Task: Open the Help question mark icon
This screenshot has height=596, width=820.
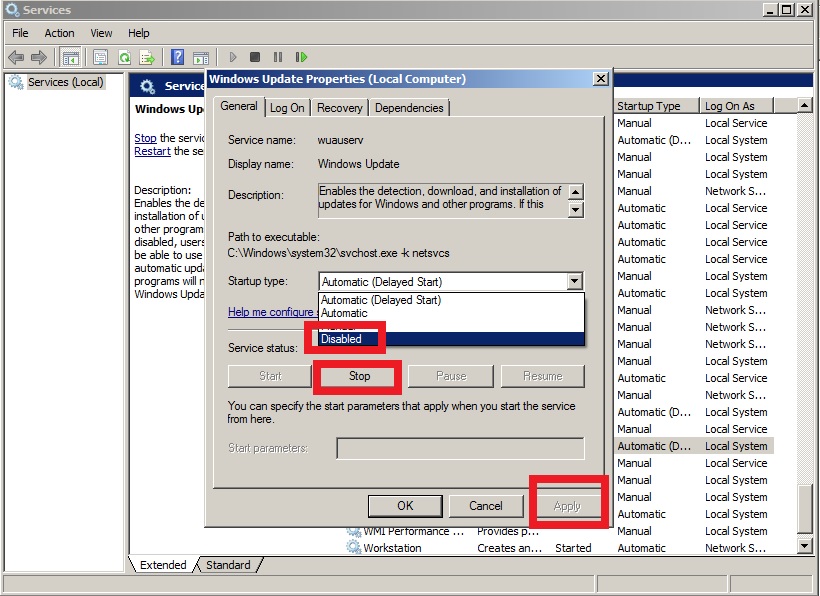Action: click(x=178, y=57)
